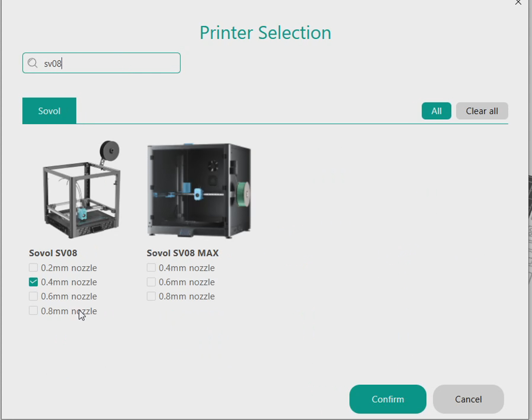Click the Sovol SV08 MAX model name label
Image resolution: width=532 pixels, height=420 pixels.
pyautogui.click(x=183, y=253)
